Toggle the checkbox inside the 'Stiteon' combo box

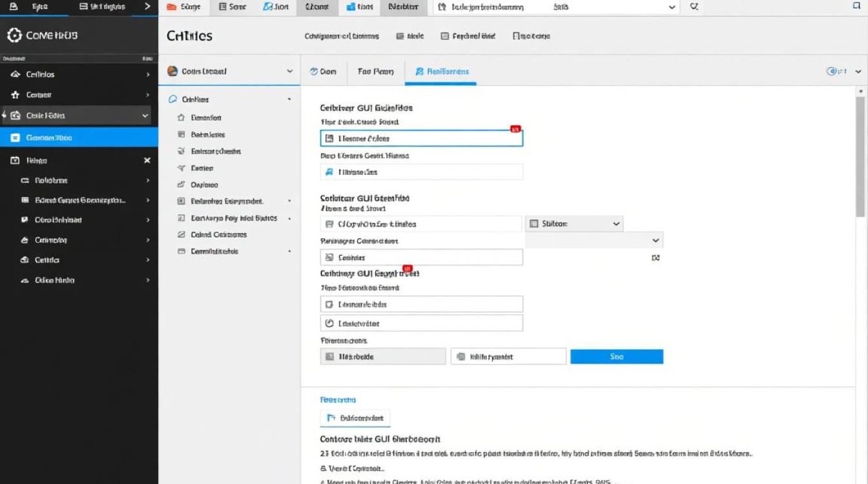[534, 224]
